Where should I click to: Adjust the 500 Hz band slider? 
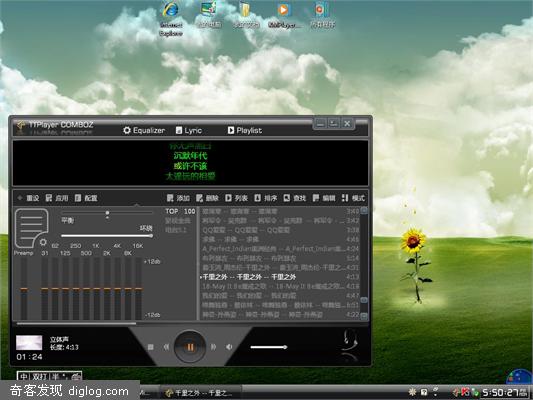click(86, 288)
